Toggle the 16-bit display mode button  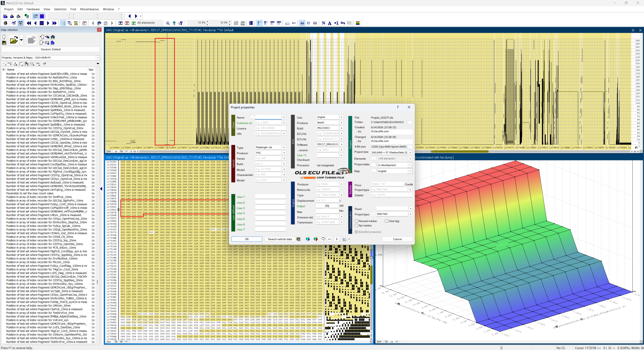click(x=266, y=23)
